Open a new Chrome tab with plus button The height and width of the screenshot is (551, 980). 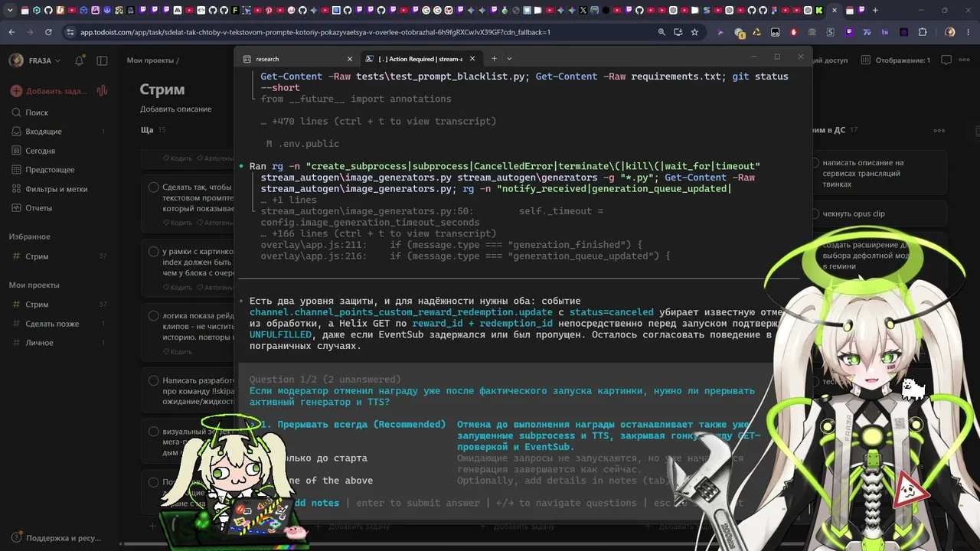coord(875,11)
